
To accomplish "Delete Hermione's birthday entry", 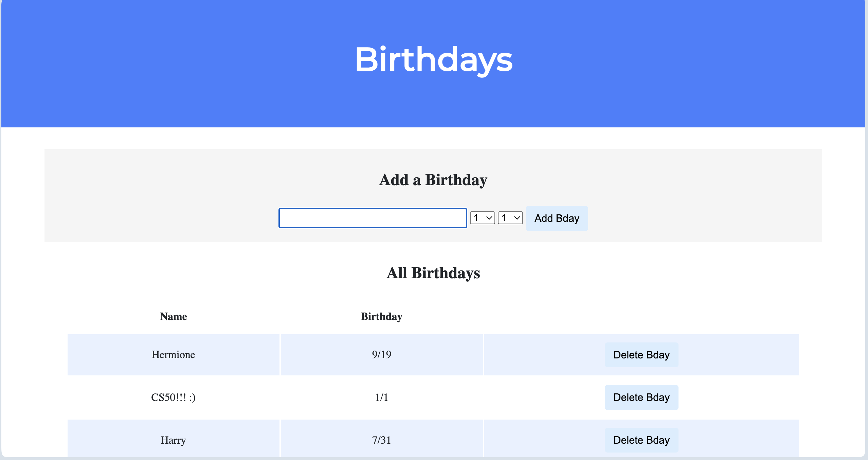I will coord(641,354).
